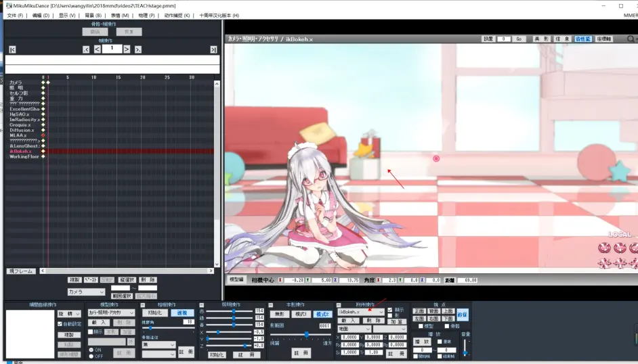Collapse the accessory operation panel minus box
The width and height of the screenshot is (638, 364).
tap(339, 304)
